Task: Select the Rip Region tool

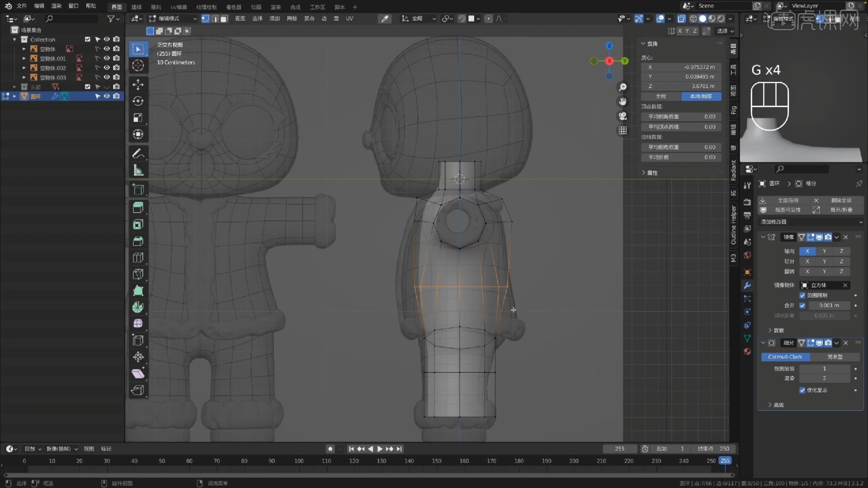Action: point(138,390)
